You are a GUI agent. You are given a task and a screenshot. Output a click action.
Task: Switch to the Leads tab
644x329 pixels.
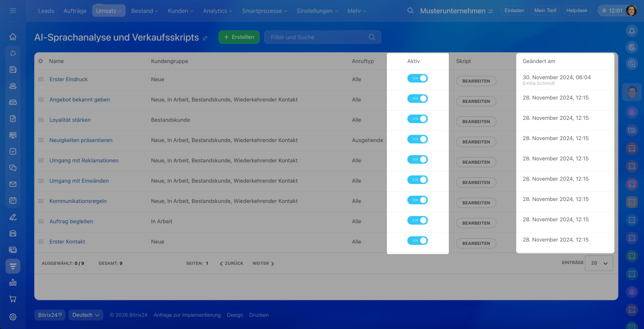[46, 11]
